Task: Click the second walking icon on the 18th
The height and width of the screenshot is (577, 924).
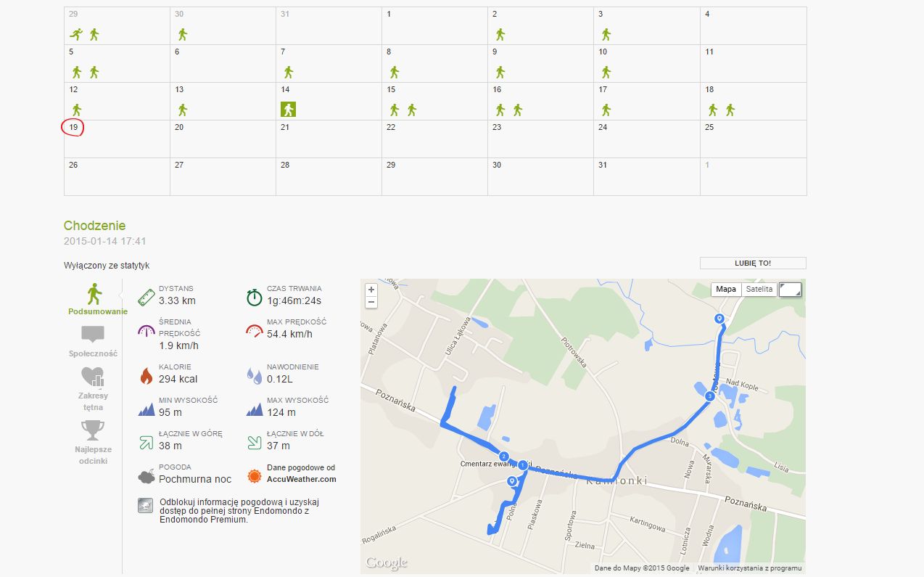Action: coord(730,110)
